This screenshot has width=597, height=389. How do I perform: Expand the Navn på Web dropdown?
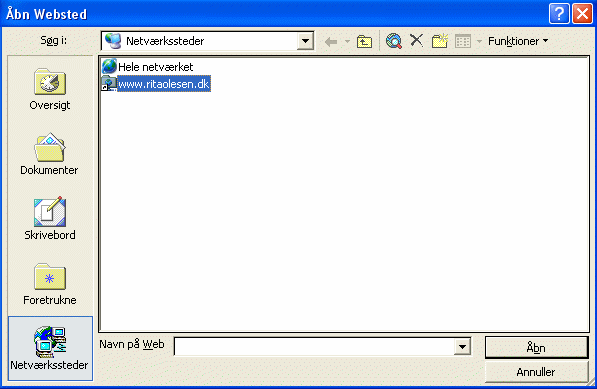462,346
